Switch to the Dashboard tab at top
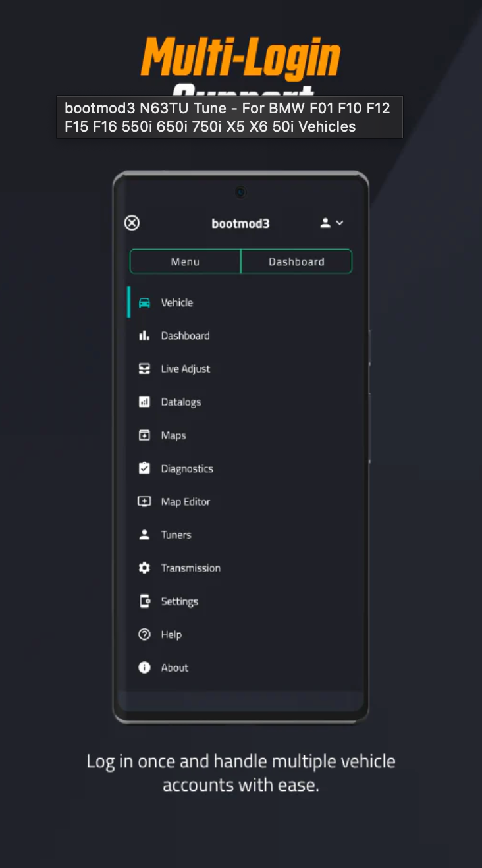The height and width of the screenshot is (868, 482). coord(296,261)
